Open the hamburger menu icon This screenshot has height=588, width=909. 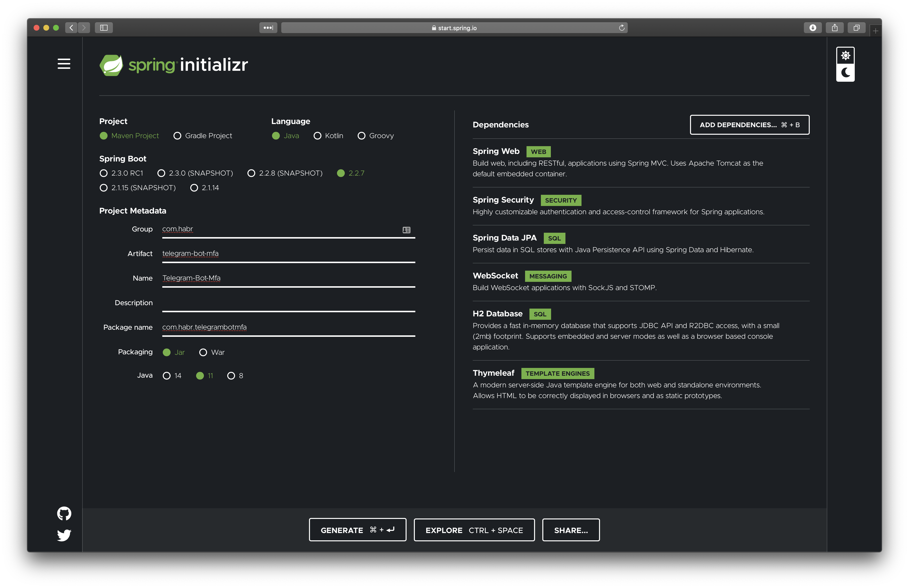64,64
